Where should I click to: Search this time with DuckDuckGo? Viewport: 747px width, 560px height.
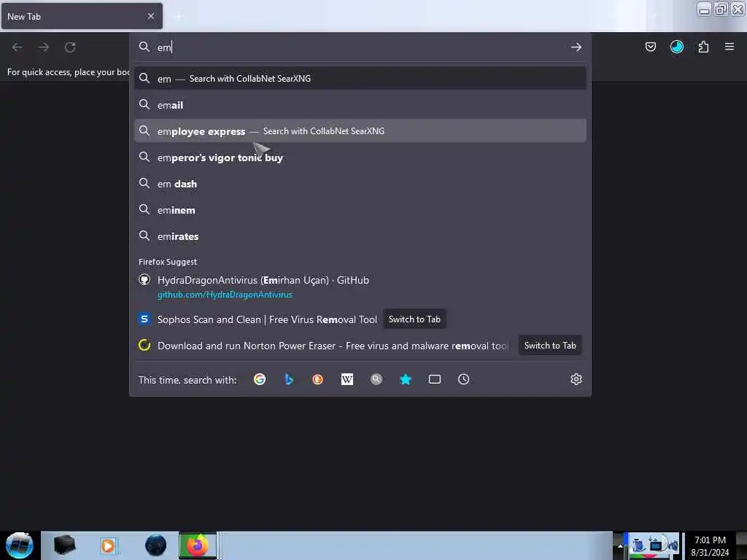coord(318,379)
